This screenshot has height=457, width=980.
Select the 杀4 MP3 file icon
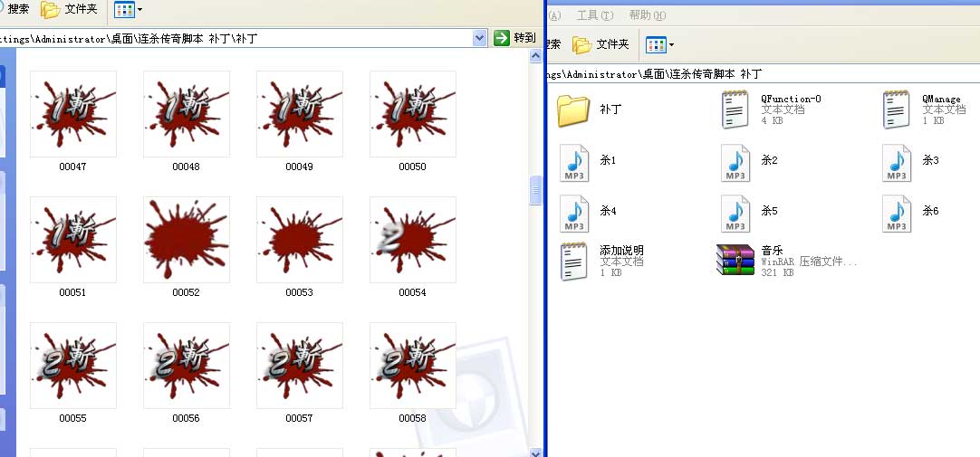[573, 214]
